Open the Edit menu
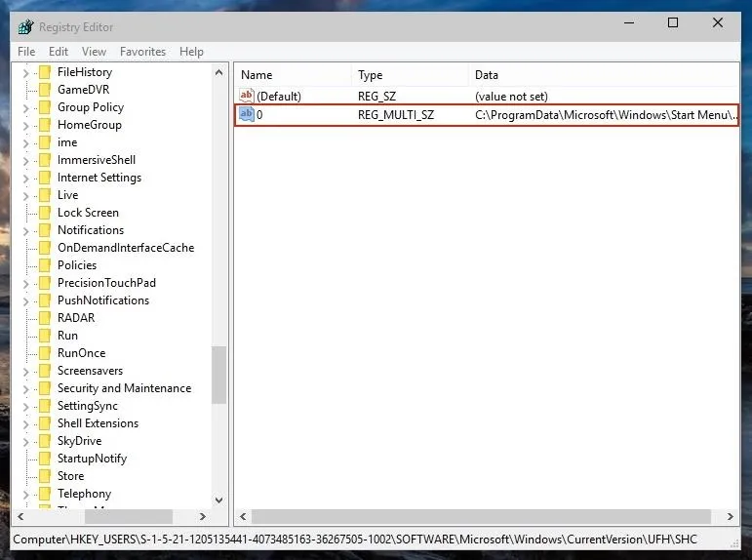The width and height of the screenshot is (752, 560). coord(58,52)
